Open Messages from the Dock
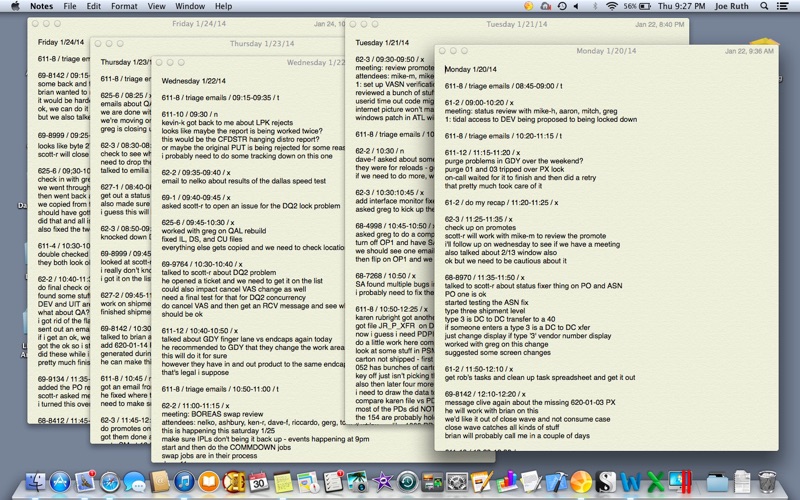The width and height of the screenshot is (800, 500). pyautogui.click(x=134, y=482)
